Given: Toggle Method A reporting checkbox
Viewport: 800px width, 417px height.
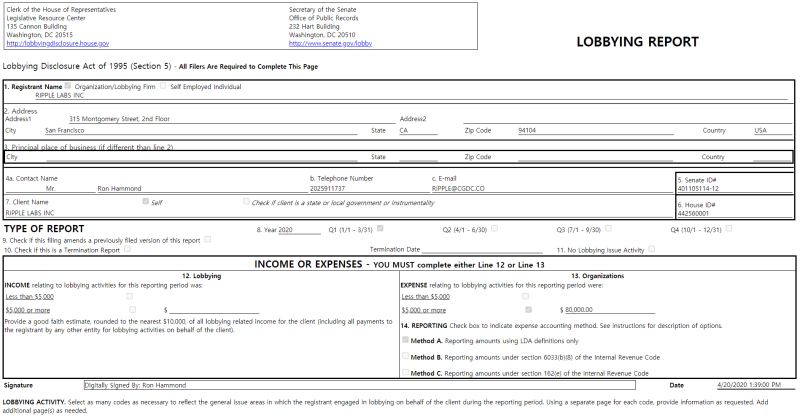Looking at the screenshot, I should click(405, 339).
